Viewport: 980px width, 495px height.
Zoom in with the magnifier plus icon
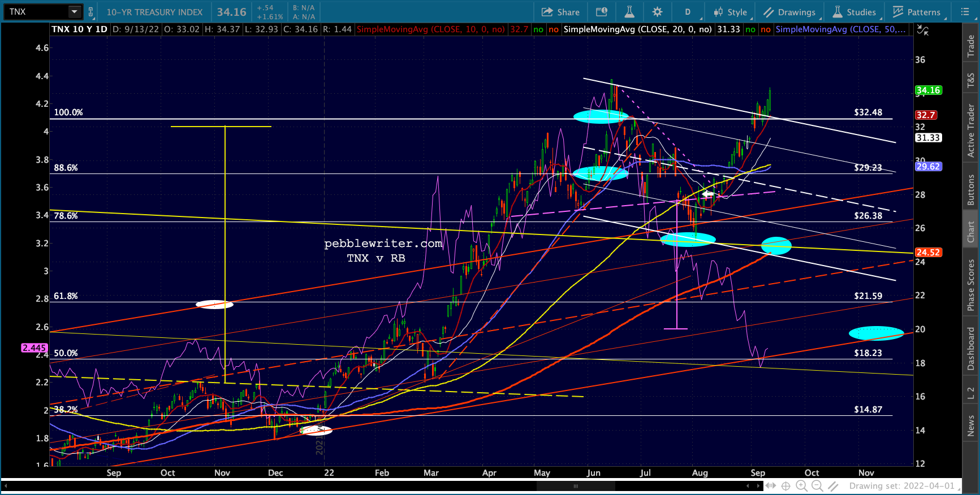click(801, 486)
